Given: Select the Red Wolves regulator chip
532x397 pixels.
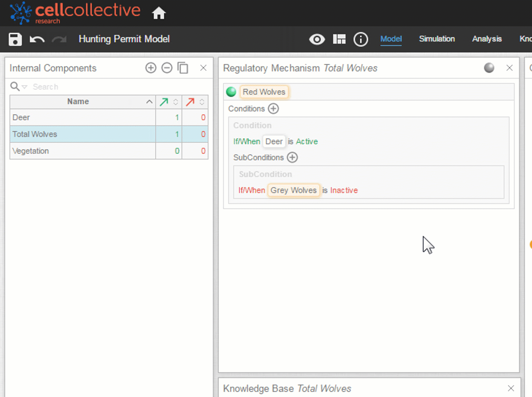Looking at the screenshot, I should [x=264, y=92].
